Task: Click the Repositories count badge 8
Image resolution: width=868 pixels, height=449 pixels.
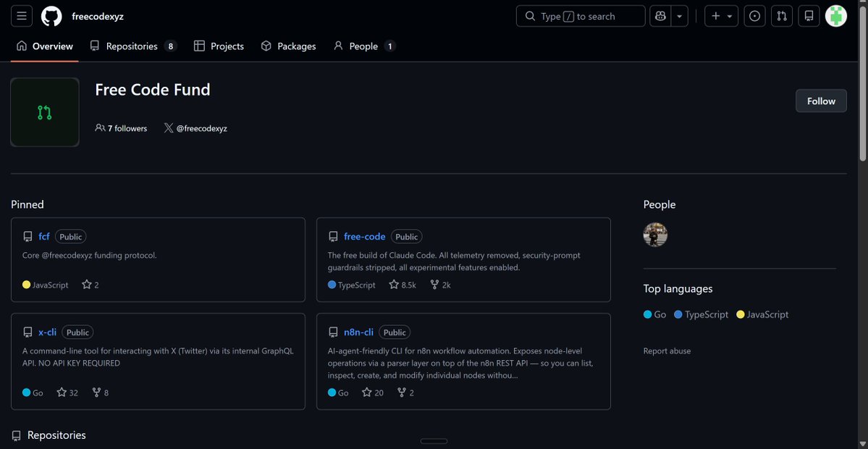Action: pyautogui.click(x=171, y=46)
